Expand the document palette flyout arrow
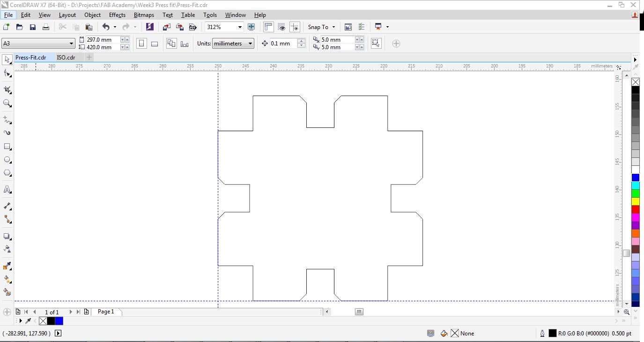The height and width of the screenshot is (342, 644). point(21,321)
